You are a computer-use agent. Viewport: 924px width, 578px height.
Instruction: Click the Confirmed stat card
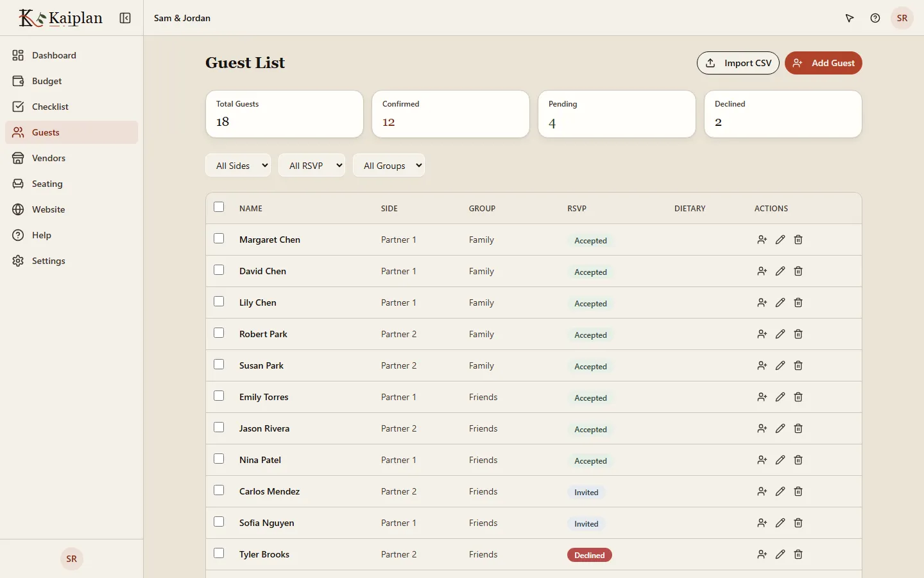pyautogui.click(x=450, y=114)
